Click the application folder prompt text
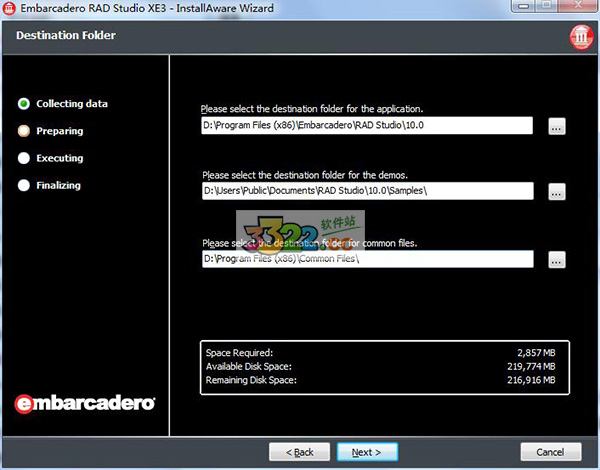This screenshot has height=470, width=600. point(312,109)
